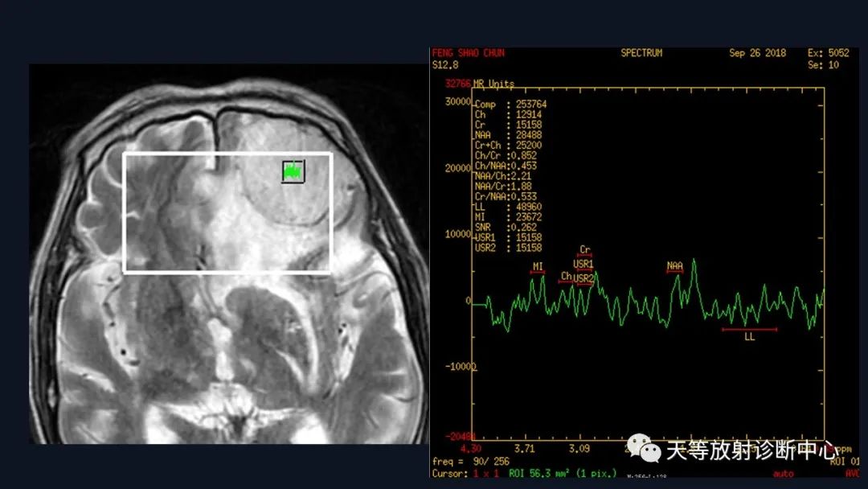This screenshot has height=489, width=868.
Task: Click the Sep 26 2018 date label
Action: pyautogui.click(x=757, y=53)
